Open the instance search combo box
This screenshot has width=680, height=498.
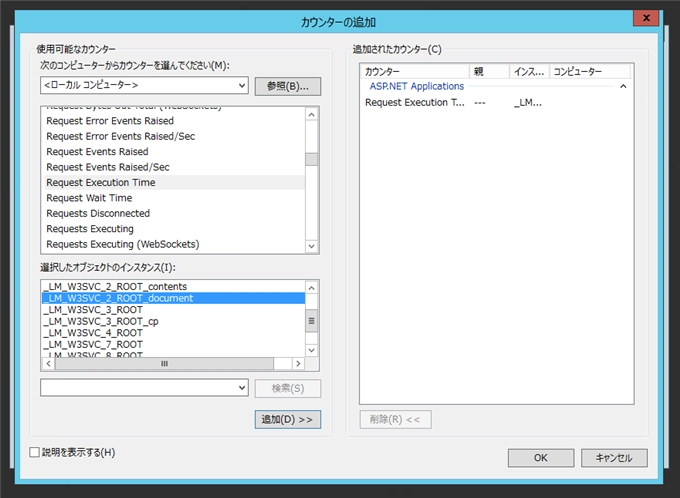tap(144, 388)
